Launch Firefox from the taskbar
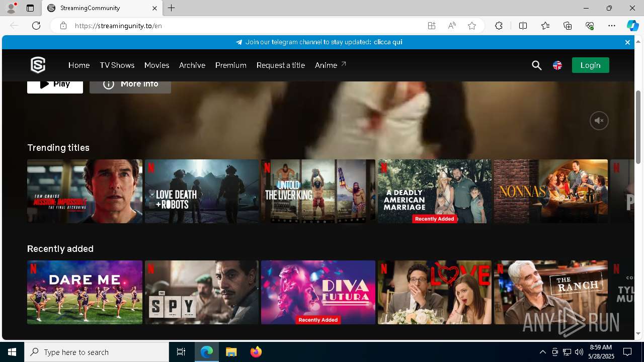 [x=256, y=352]
